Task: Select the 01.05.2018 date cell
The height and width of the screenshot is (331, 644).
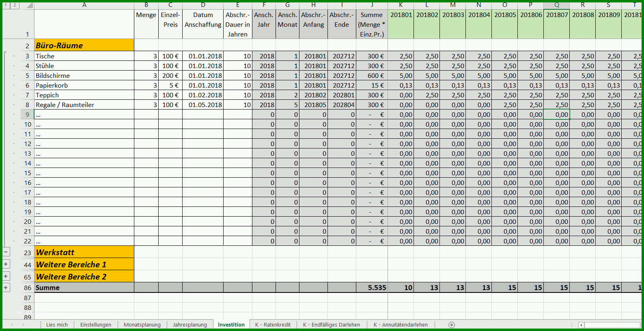Action: 203,105
